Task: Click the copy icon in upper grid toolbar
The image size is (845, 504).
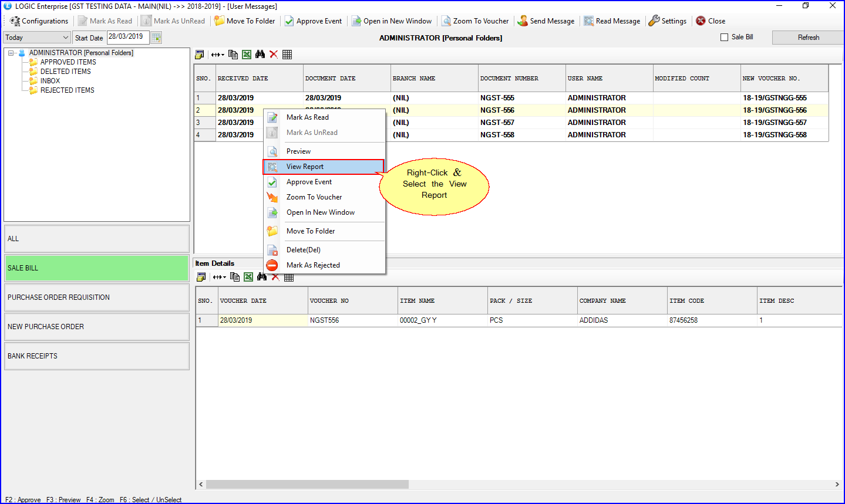Action: pos(233,55)
